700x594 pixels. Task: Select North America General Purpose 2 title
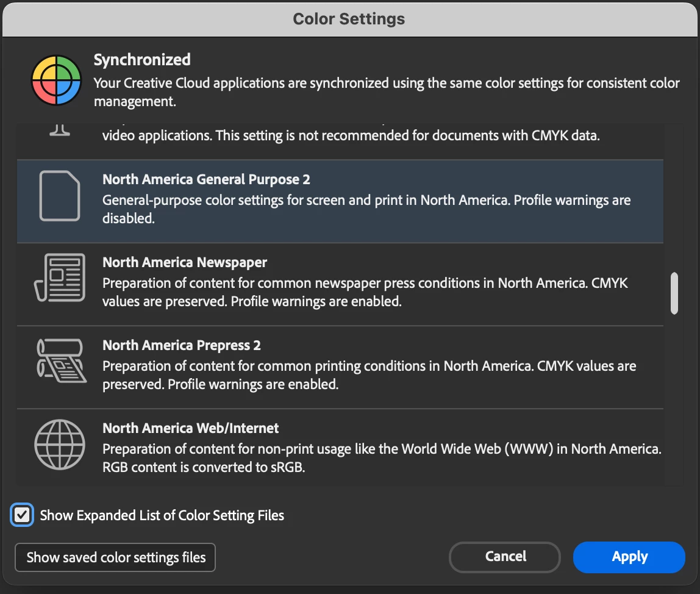coord(206,179)
